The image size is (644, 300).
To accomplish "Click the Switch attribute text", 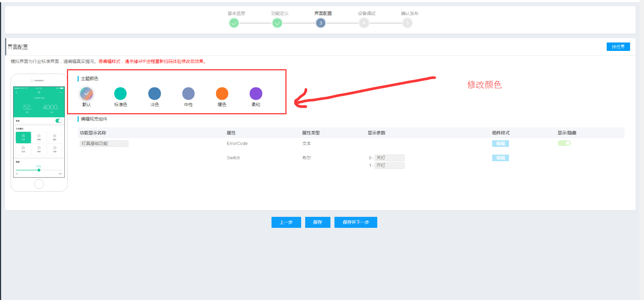I will pos(233,158).
